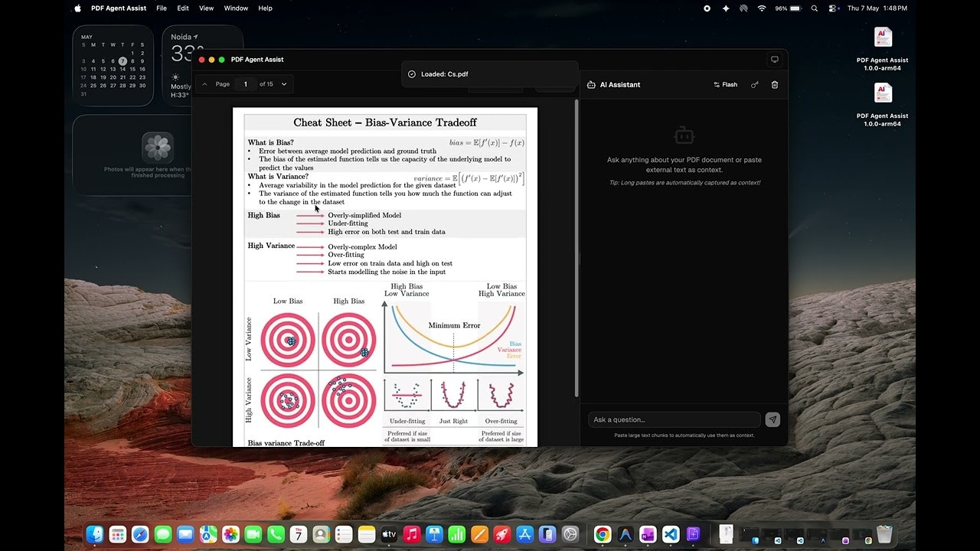The width and height of the screenshot is (980, 551).
Task: Click the date and time display
Action: pyautogui.click(x=877, y=8)
